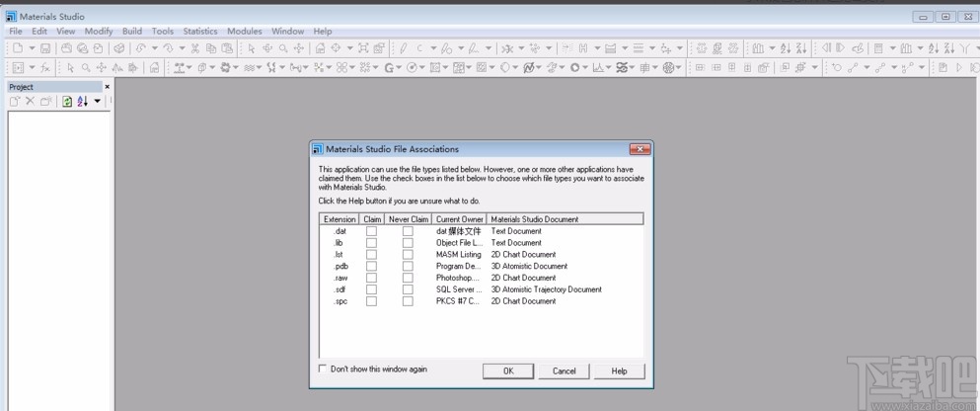This screenshot has height=411, width=980.
Task: Open the Modify menu
Action: [99, 31]
